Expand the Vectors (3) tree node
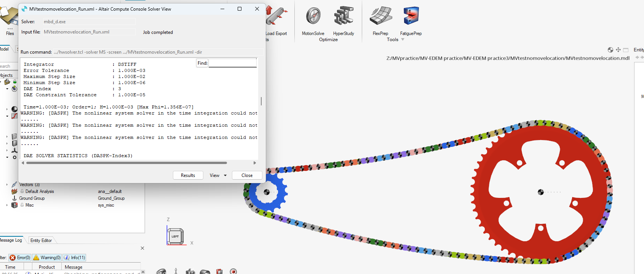The image size is (644, 274). tap(7, 185)
